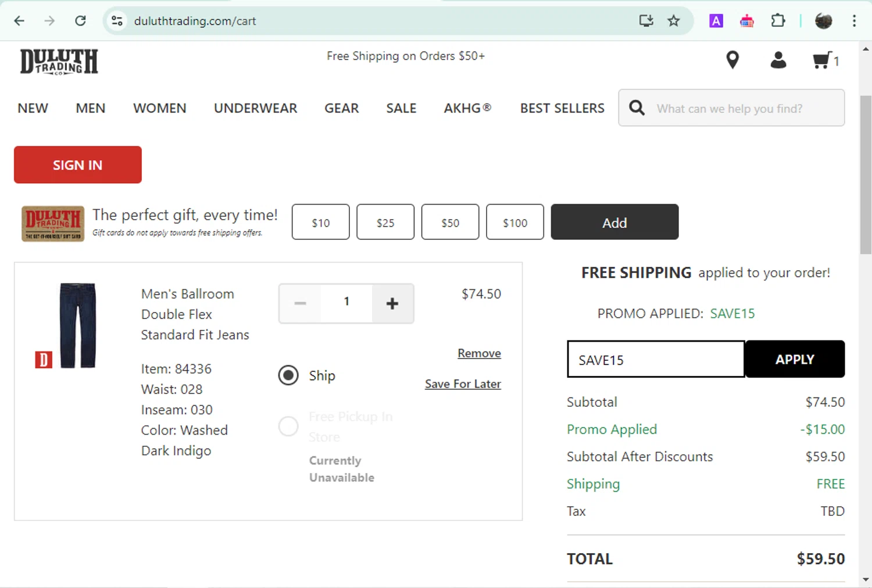
Task: Save the jeans for later
Action: [463, 384]
